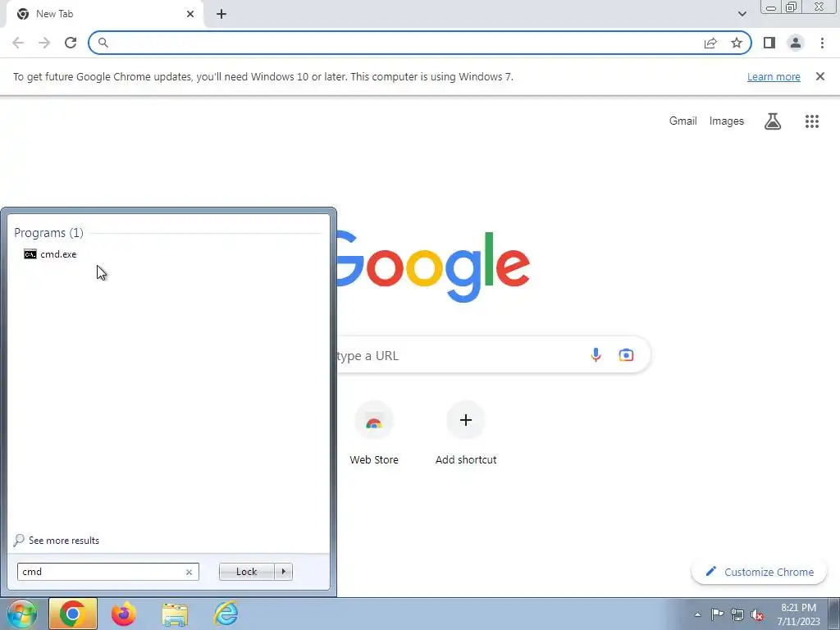Clear the Start menu search text
Image resolution: width=840 pixels, height=630 pixels.
(189, 572)
